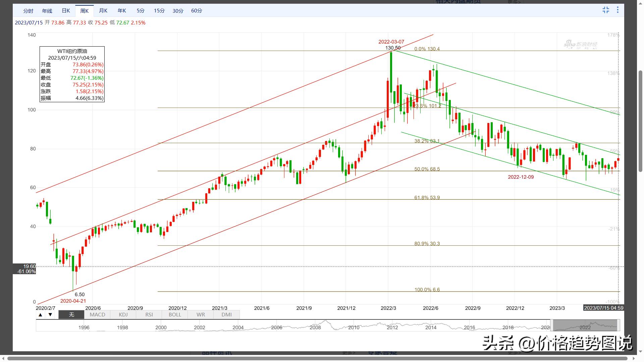644x362 pixels.
Task: Click the down triangle indicator arrow
Action: (x=50, y=315)
